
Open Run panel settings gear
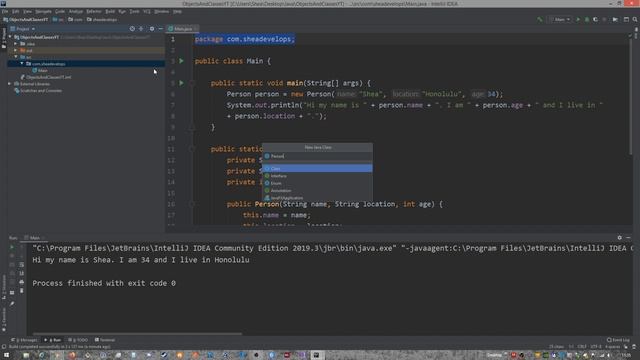(620, 238)
